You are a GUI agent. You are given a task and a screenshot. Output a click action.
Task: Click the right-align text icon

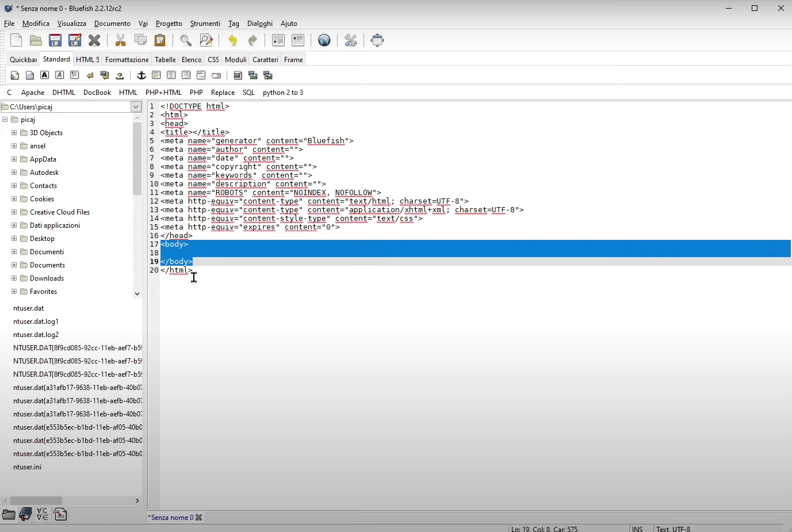(x=186, y=75)
